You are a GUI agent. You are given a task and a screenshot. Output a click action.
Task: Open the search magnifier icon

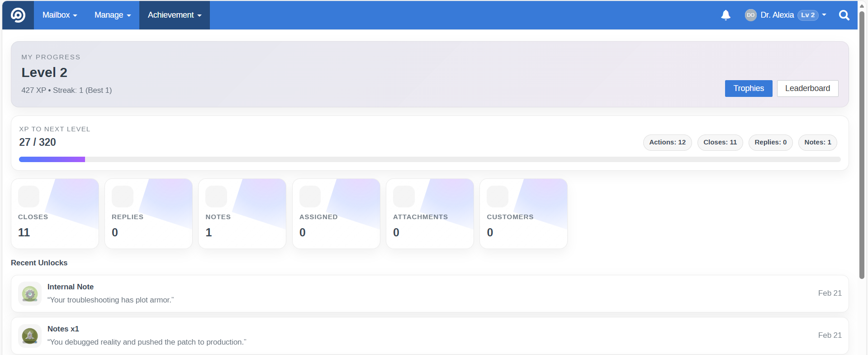click(844, 15)
